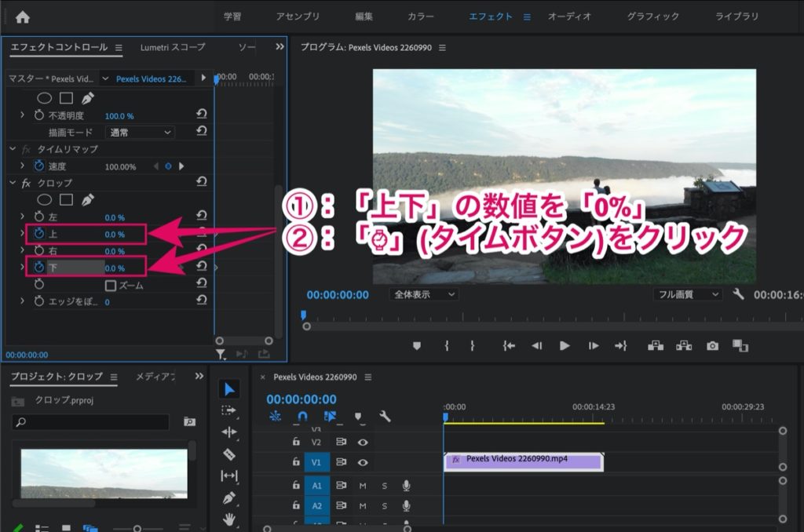Open the ライブラリ workspace tab
This screenshot has height=532, width=804.
click(x=736, y=16)
